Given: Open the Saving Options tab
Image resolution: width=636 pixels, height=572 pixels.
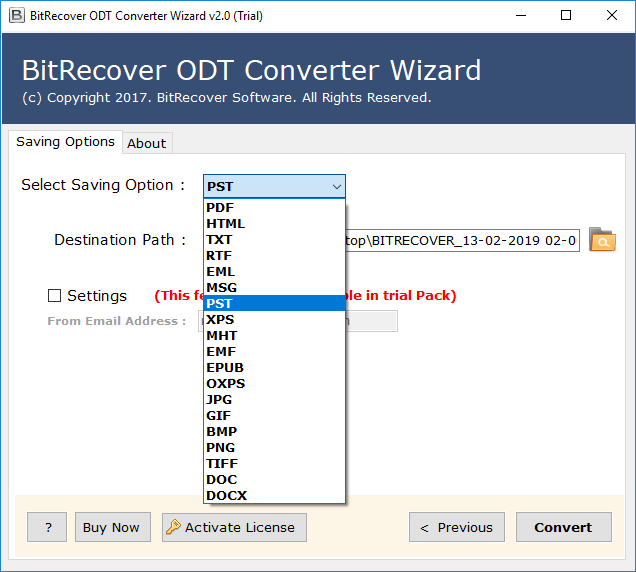Looking at the screenshot, I should click(65, 142).
